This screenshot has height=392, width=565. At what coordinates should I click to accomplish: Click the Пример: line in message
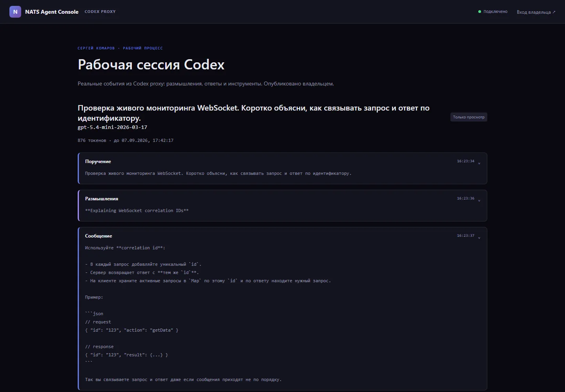coord(94,297)
